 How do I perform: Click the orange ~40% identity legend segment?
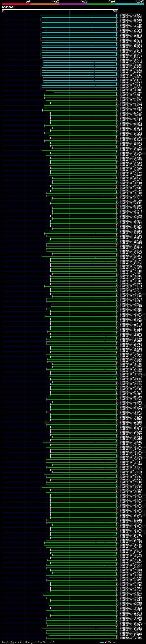pyautogui.click(x=45, y=4)
